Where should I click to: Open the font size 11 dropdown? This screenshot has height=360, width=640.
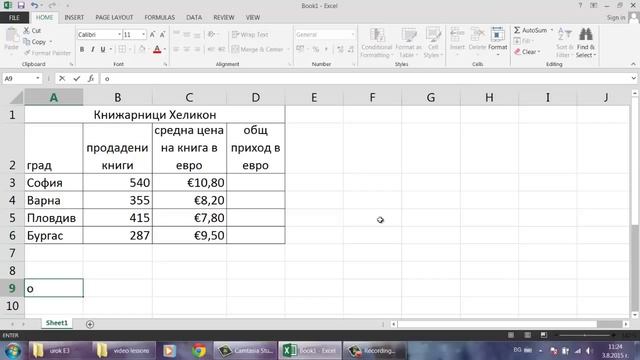[x=143, y=35]
